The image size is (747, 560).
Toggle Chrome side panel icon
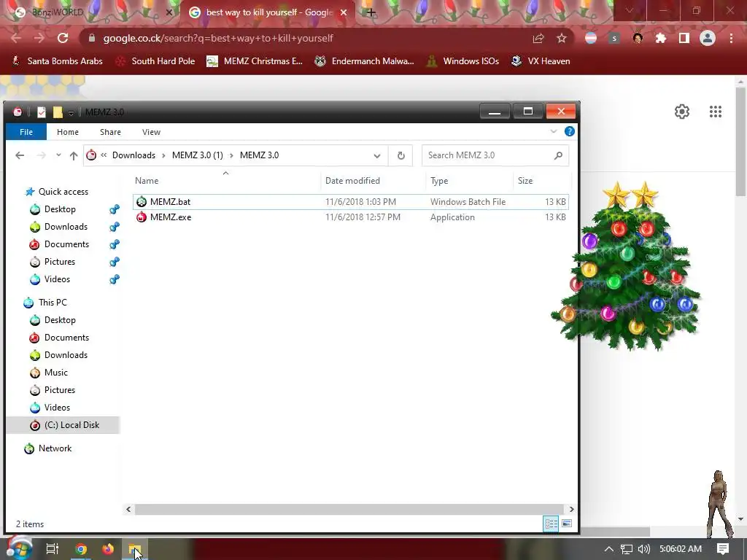pyautogui.click(x=684, y=38)
